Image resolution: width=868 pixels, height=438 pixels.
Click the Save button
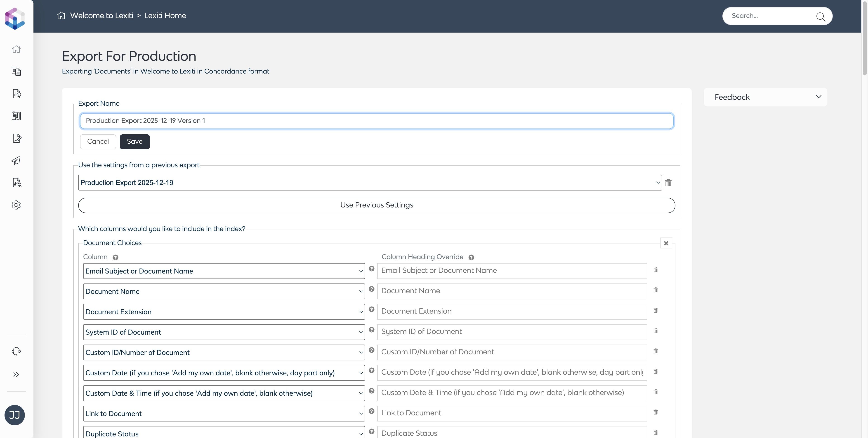134,142
